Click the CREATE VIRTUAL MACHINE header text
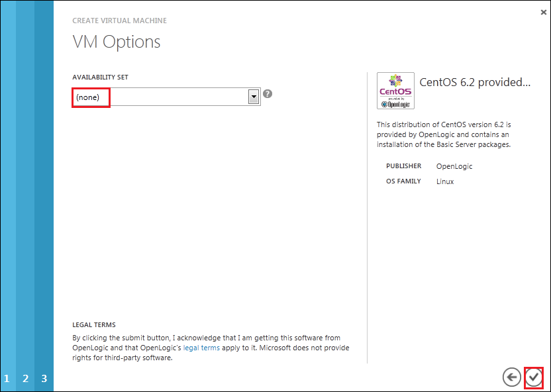The width and height of the screenshot is (551, 392). click(119, 21)
